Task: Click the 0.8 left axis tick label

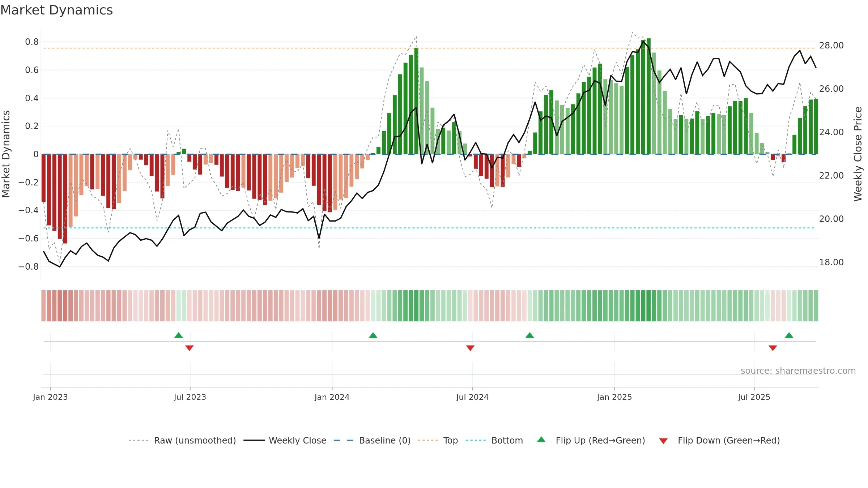Action: coord(32,42)
